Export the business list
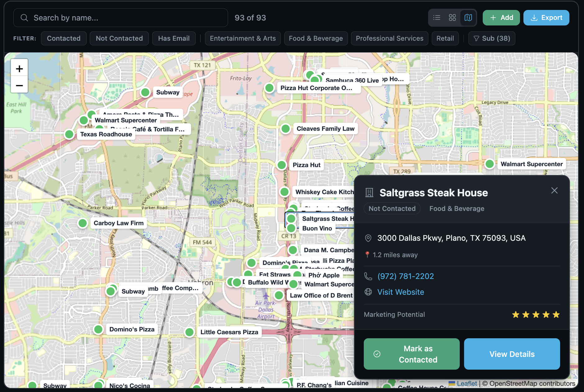Screen dimensions: 584x392 [x=546, y=18]
